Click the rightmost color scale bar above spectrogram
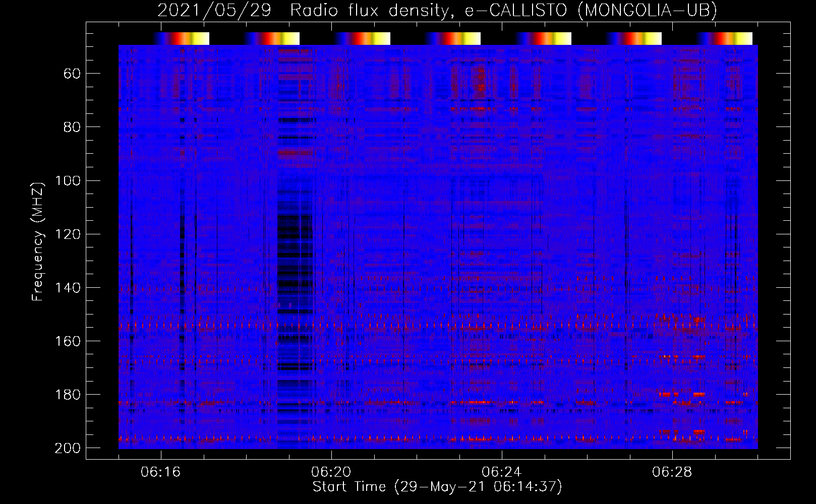Image resolution: width=816 pixels, height=504 pixels. pyautogui.click(x=725, y=38)
